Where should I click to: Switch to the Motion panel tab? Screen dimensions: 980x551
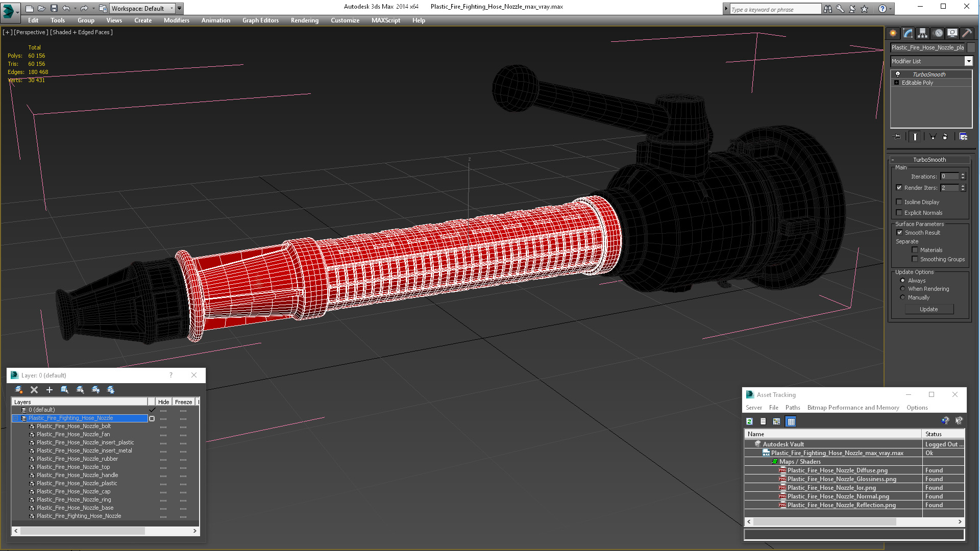click(938, 33)
